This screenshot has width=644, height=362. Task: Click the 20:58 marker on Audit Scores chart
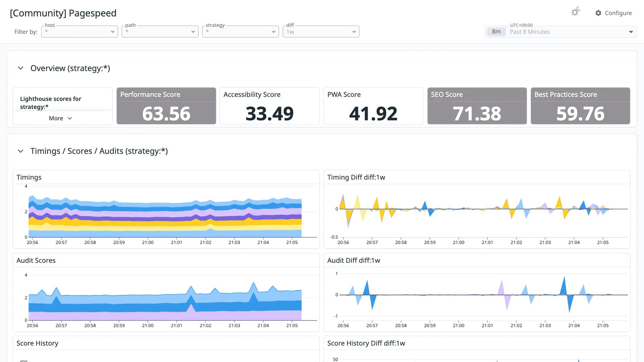coord(90,325)
